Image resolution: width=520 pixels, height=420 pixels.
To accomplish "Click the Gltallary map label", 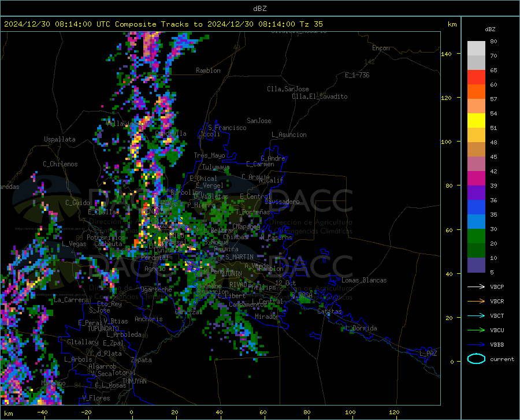I will (83, 342).
